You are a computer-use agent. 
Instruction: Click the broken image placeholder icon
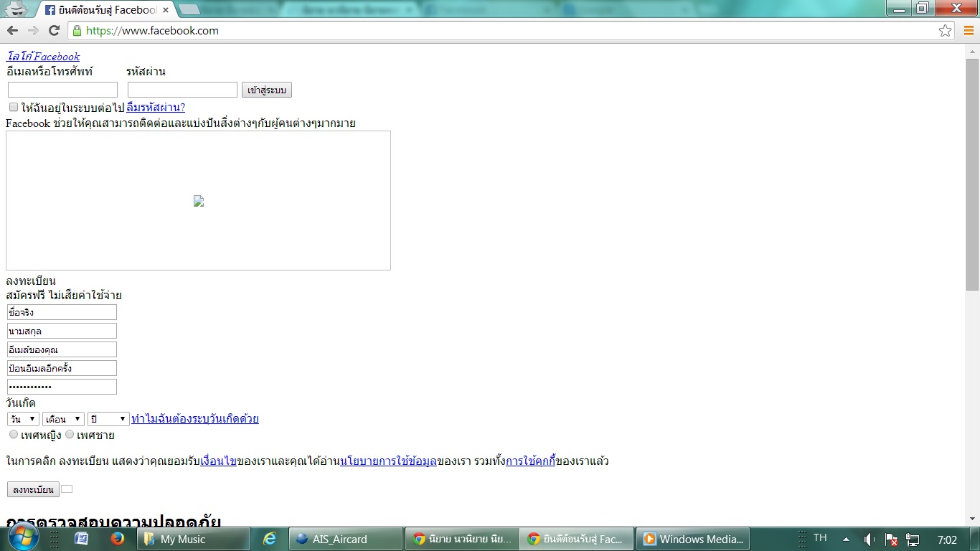pyautogui.click(x=199, y=201)
